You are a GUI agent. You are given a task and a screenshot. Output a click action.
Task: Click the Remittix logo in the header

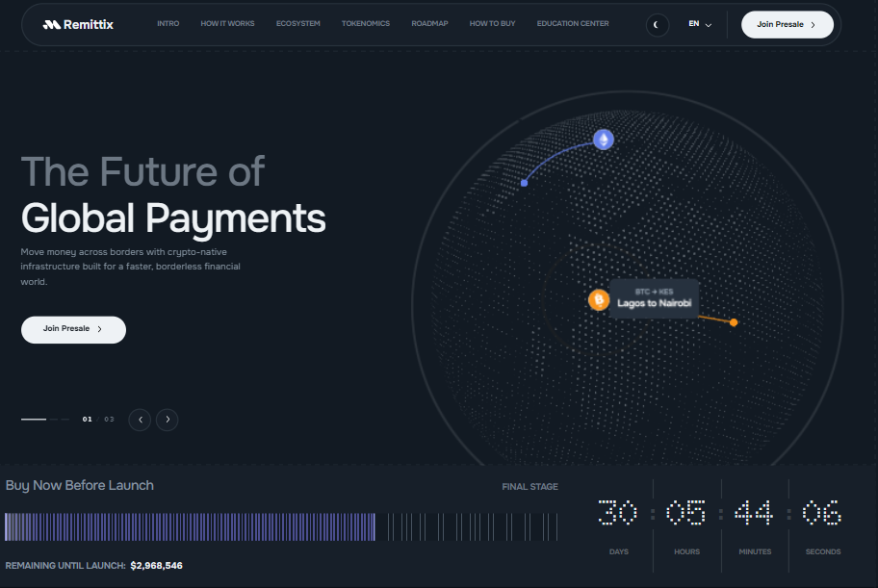pos(78,24)
